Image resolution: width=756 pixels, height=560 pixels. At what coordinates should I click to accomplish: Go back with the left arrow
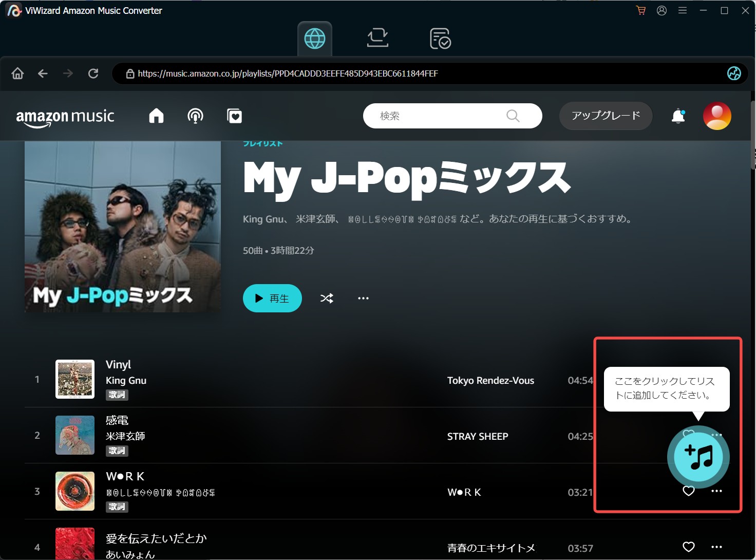[x=43, y=73]
